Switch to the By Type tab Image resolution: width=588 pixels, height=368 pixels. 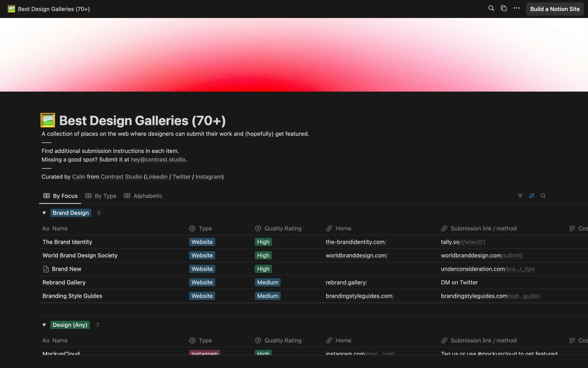101,196
